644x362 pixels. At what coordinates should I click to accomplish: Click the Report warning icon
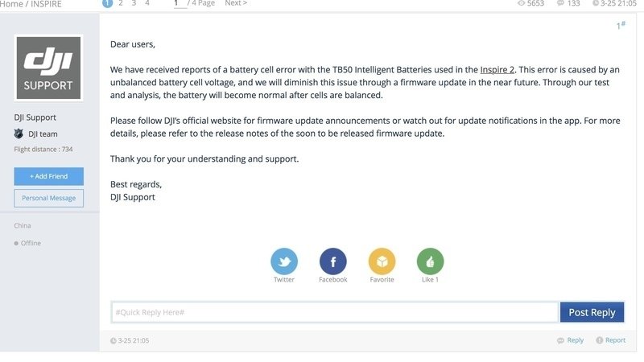[600, 340]
